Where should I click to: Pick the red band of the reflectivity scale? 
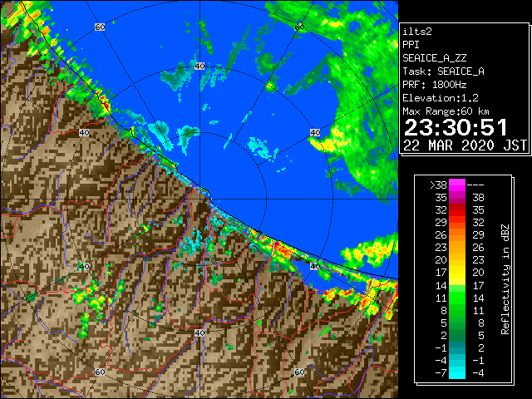457,210
